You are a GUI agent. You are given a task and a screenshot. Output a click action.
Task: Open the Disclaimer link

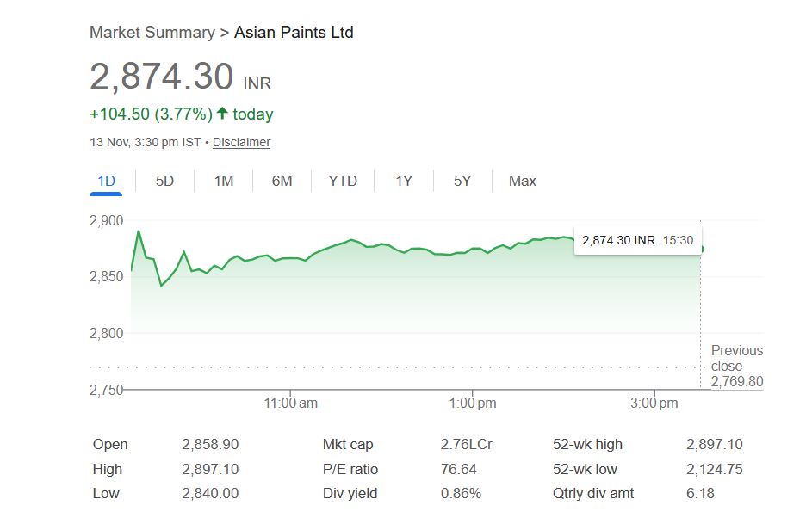click(241, 142)
